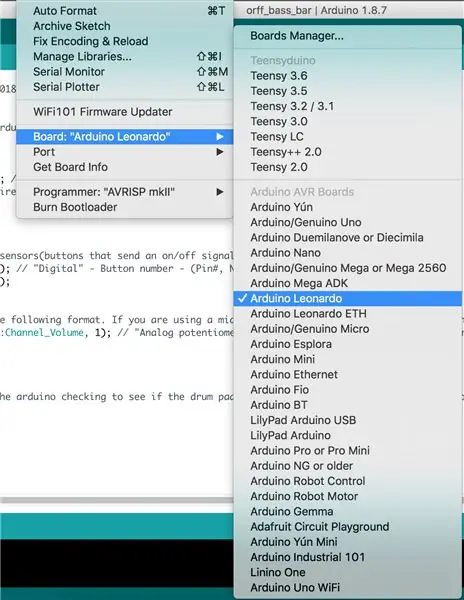Screen dimensions: 464x600
Task: Open the Serial Monitor
Action: pos(124,72)
